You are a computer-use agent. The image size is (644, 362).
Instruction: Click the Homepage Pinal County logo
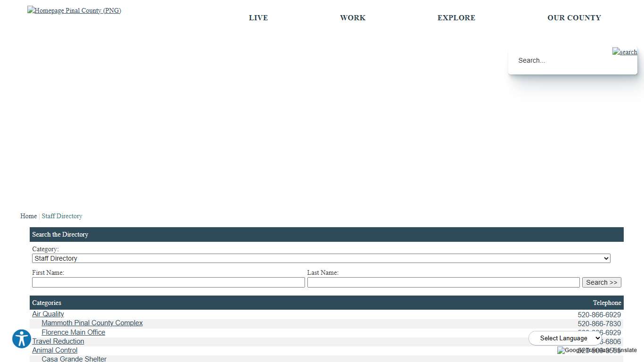tap(74, 10)
